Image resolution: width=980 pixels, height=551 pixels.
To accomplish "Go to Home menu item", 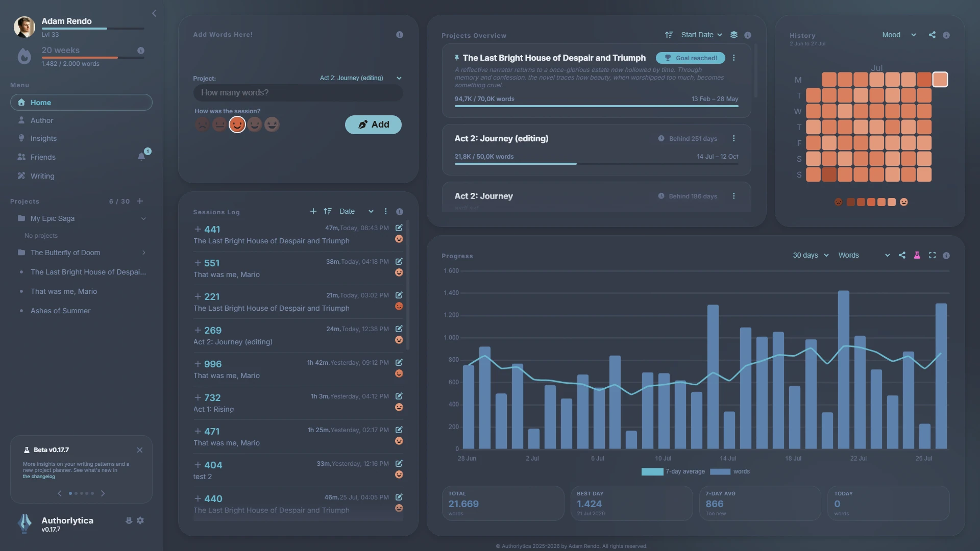I will point(81,102).
